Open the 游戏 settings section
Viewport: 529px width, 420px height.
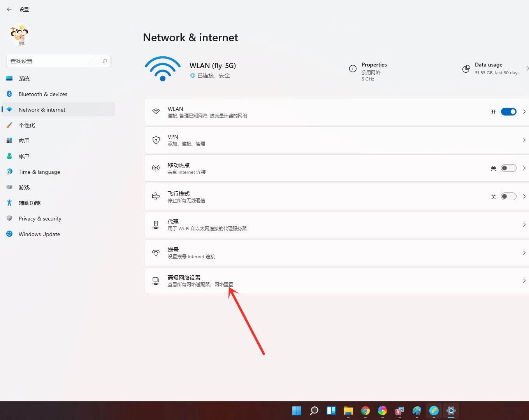[24, 187]
